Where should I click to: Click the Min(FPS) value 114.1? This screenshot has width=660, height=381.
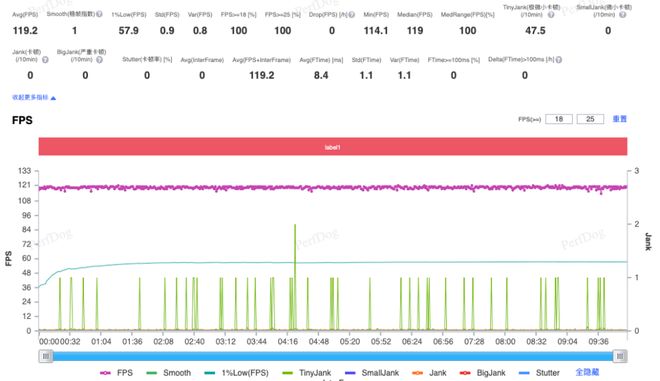tap(376, 31)
